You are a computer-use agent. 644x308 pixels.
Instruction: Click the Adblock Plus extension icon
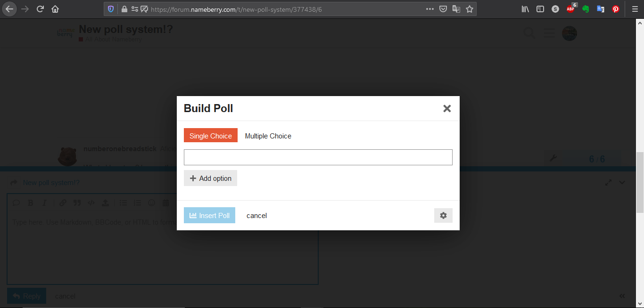pyautogui.click(x=570, y=9)
